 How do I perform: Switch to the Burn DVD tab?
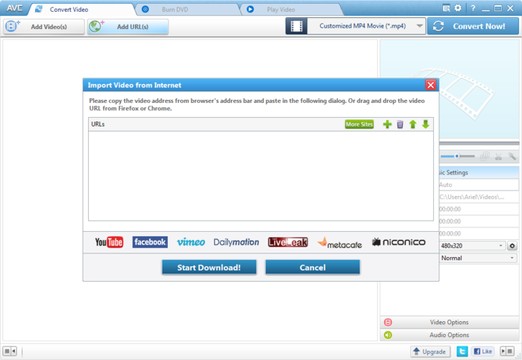(x=175, y=9)
